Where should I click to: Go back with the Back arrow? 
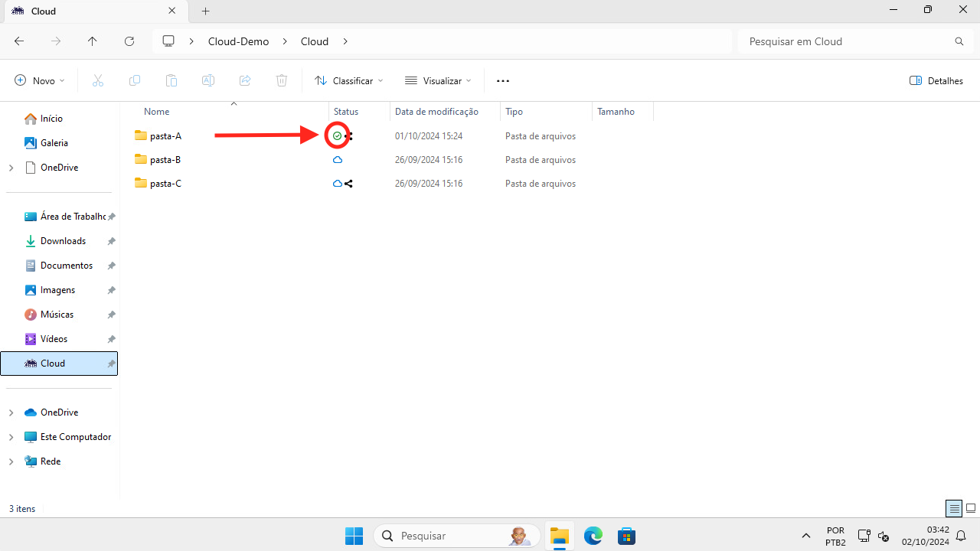[19, 41]
